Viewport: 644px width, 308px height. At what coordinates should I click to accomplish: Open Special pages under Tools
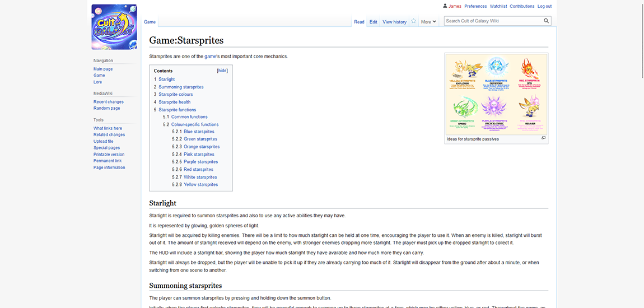(107, 148)
